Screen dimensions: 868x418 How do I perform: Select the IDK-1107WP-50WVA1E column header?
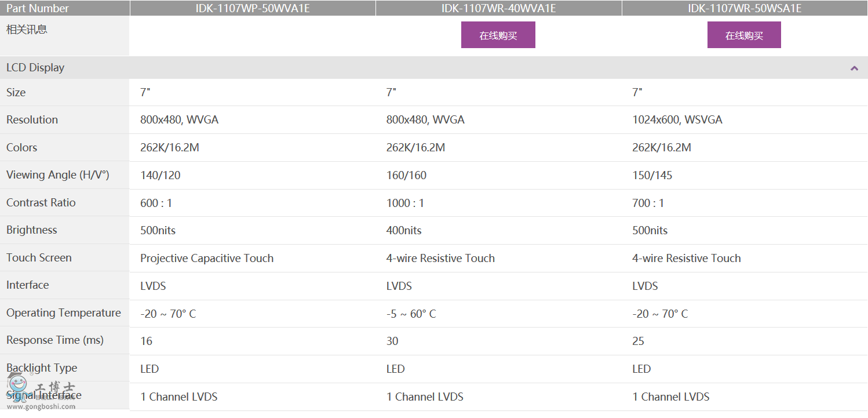pos(252,8)
